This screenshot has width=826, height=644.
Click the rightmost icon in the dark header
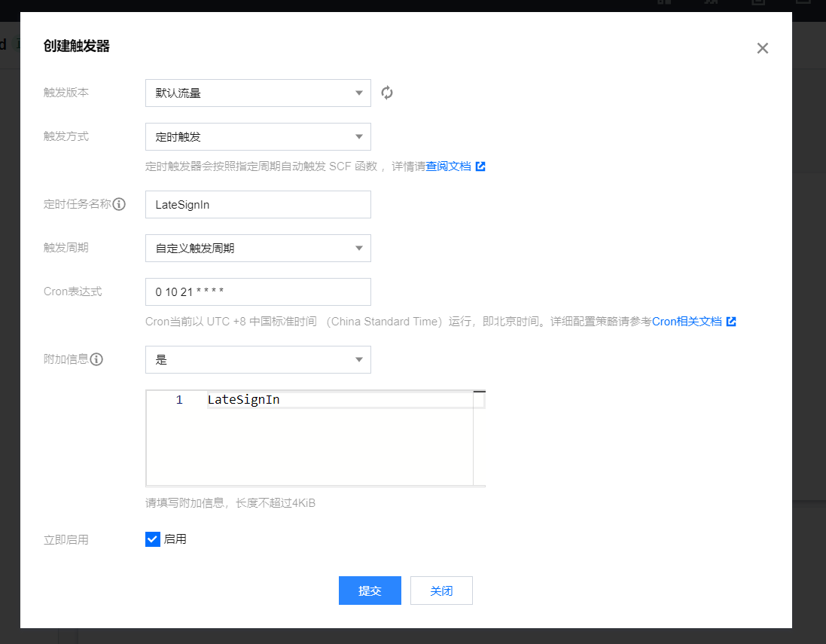pyautogui.click(x=803, y=4)
